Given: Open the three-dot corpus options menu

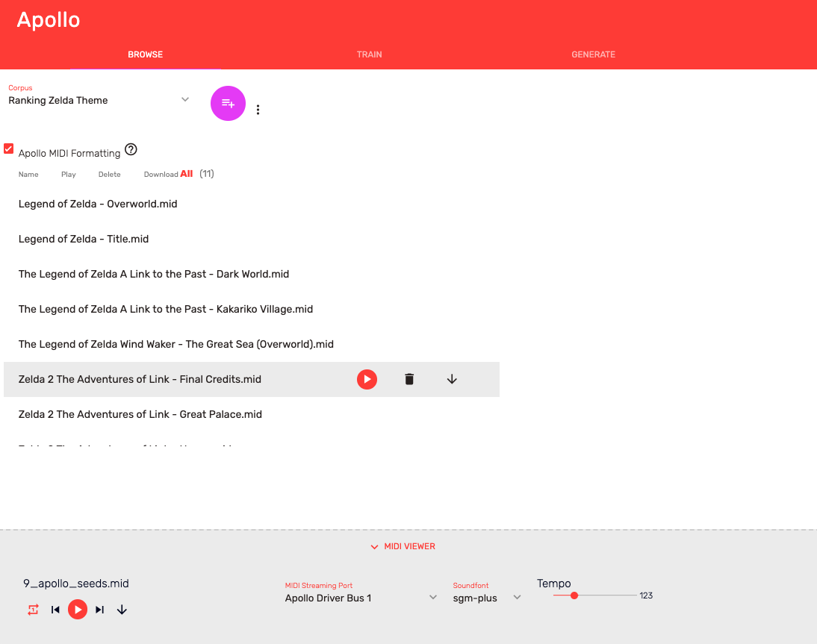Looking at the screenshot, I should pyautogui.click(x=258, y=110).
